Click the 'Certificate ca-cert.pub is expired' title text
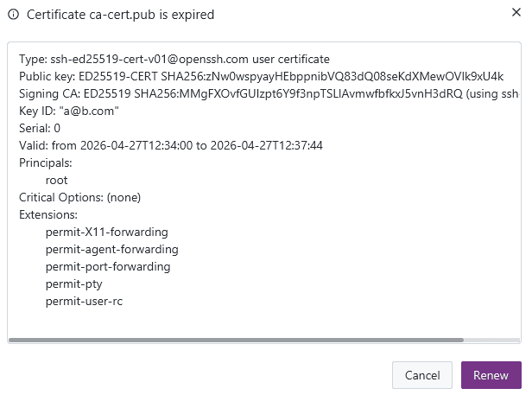 click(120, 15)
